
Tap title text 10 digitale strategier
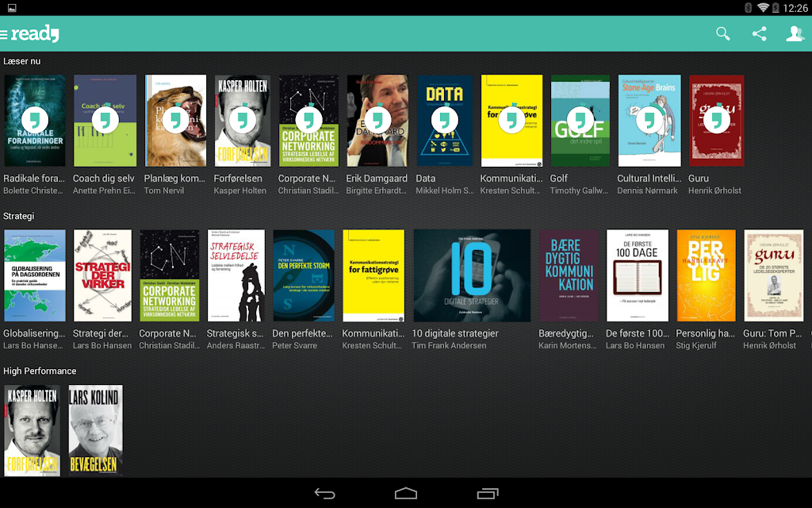pyautogui.click(x=454, y=333)
